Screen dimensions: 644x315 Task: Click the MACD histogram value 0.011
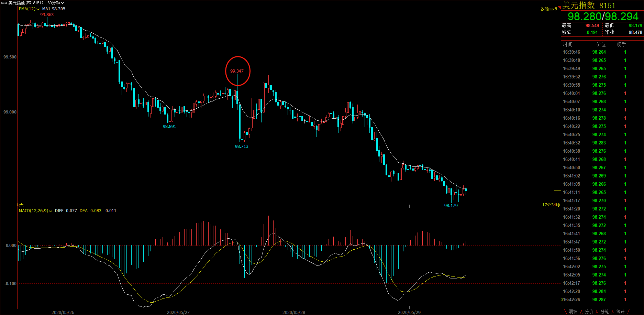tap(111, 211)
